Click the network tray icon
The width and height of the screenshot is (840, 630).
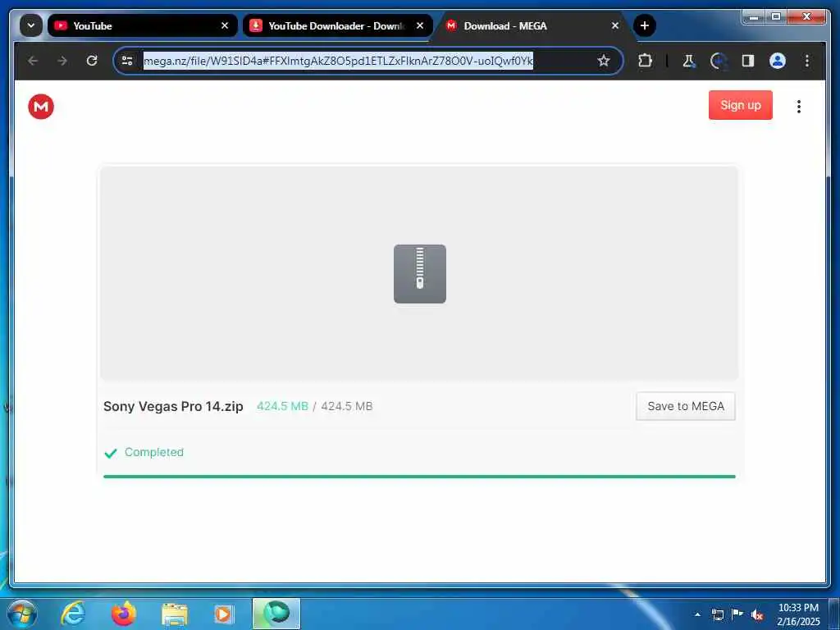[x=717, y=614]
